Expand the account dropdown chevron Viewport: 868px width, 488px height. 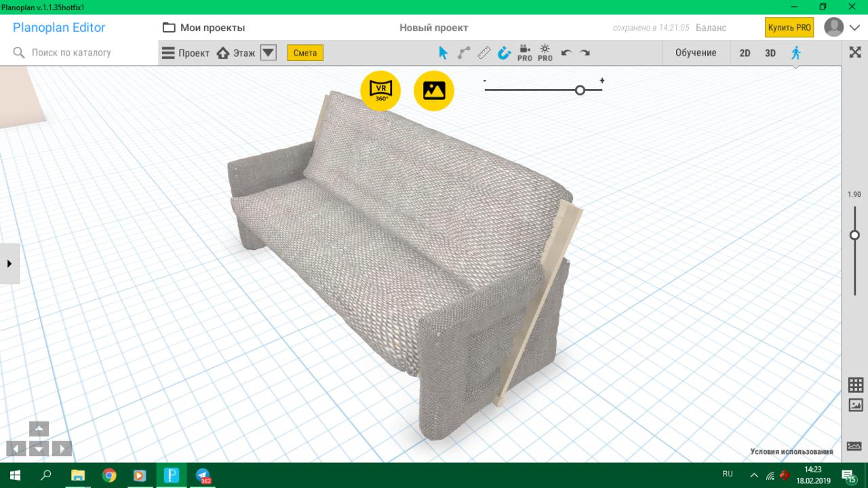click(x=854, y=28)
